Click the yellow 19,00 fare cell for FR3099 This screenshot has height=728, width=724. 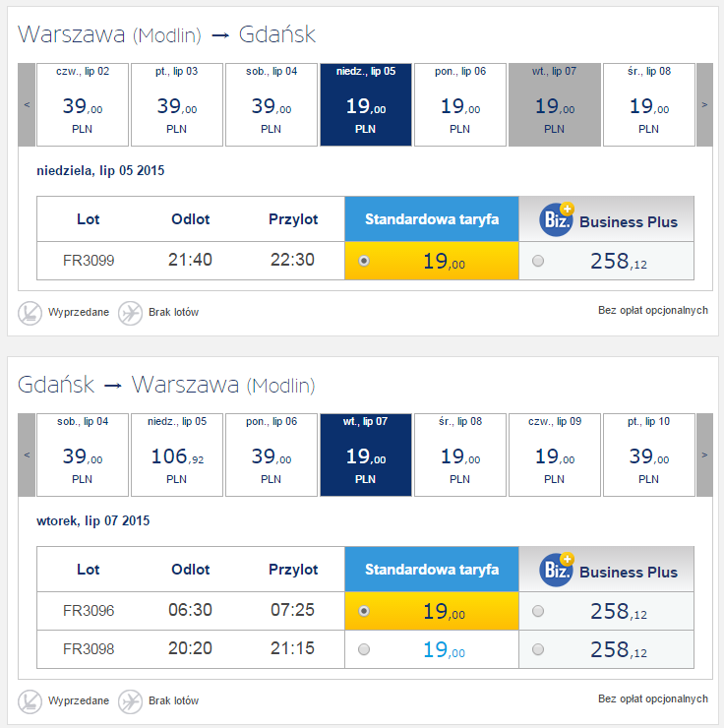coord(432,261)
